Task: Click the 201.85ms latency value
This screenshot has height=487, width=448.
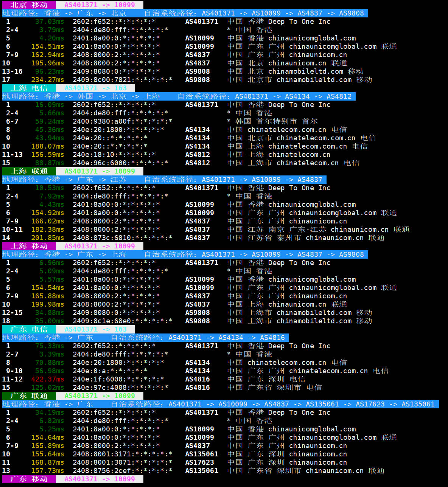Action: (x=47, y=238)
